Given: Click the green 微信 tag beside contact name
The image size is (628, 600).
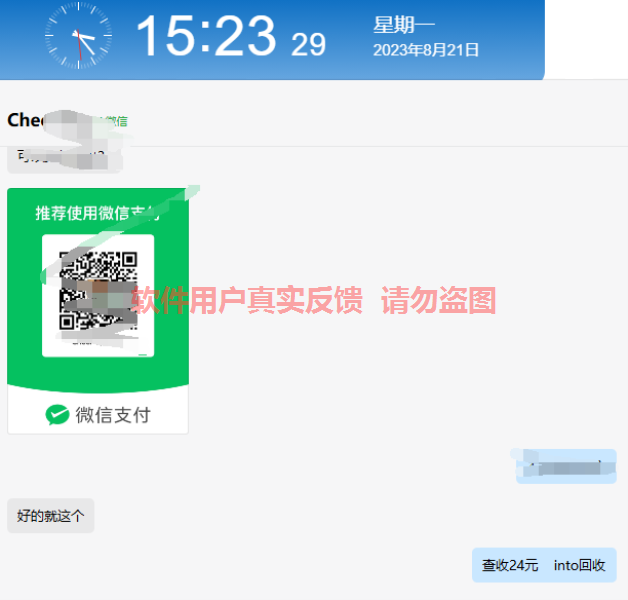Looking at the screenshot, I should 116,121.
